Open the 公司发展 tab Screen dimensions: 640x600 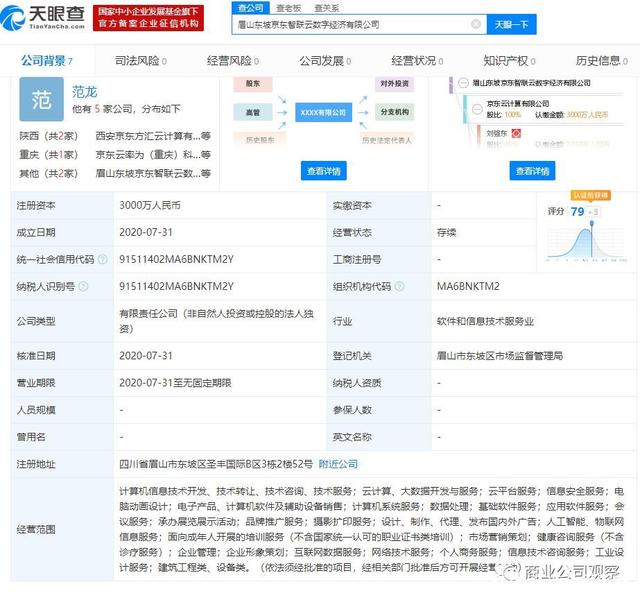pyautogui.click(x=325, y=61)
